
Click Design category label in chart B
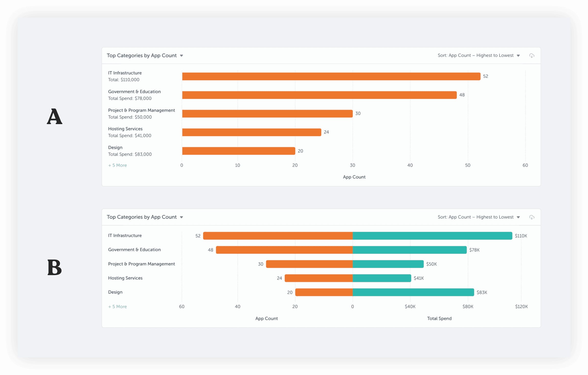coord(115,292)
